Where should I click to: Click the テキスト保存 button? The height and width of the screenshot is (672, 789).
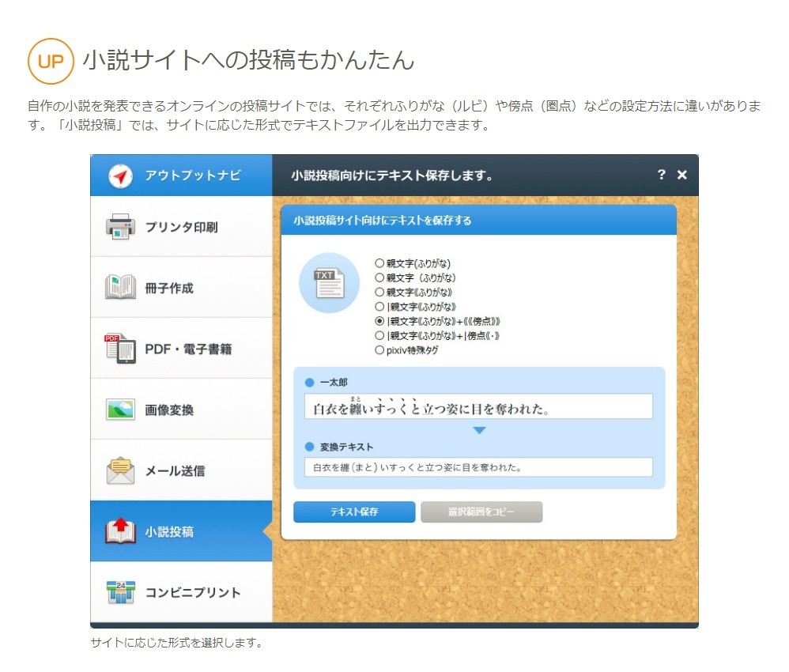[354, 512]
